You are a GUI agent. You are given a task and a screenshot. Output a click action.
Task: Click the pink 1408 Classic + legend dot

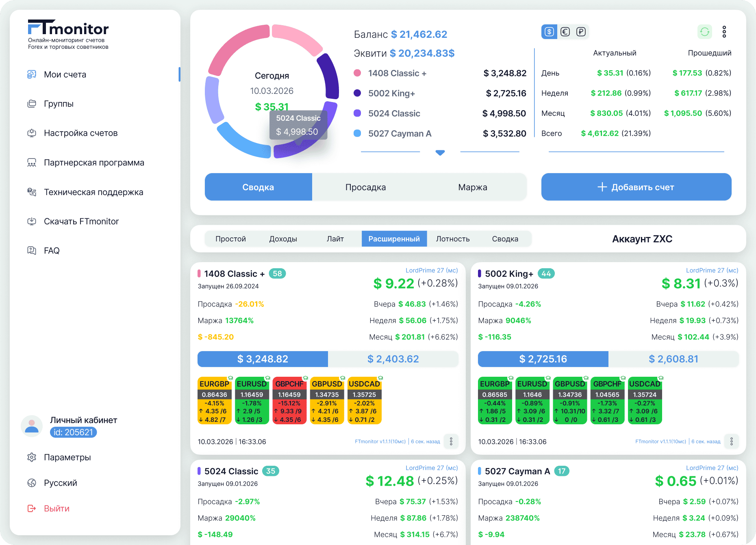357,73
